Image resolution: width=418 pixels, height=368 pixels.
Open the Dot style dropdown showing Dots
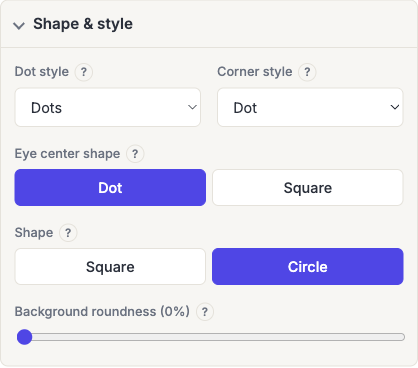(108, 107)
